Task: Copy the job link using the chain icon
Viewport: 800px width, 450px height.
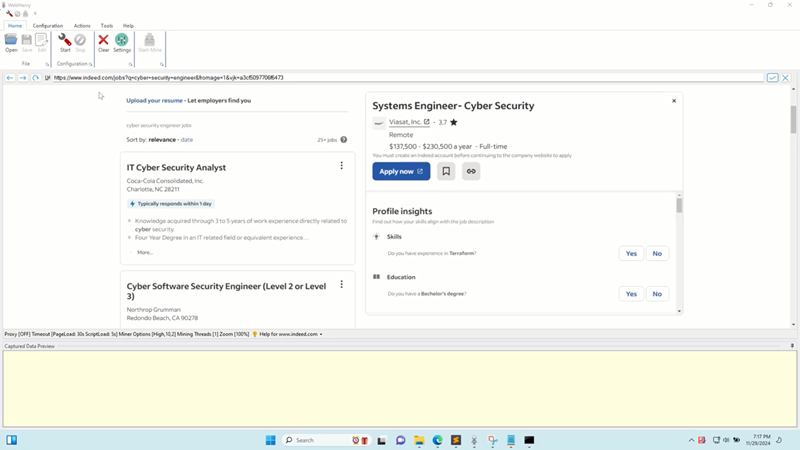Action: pos(471,171)
